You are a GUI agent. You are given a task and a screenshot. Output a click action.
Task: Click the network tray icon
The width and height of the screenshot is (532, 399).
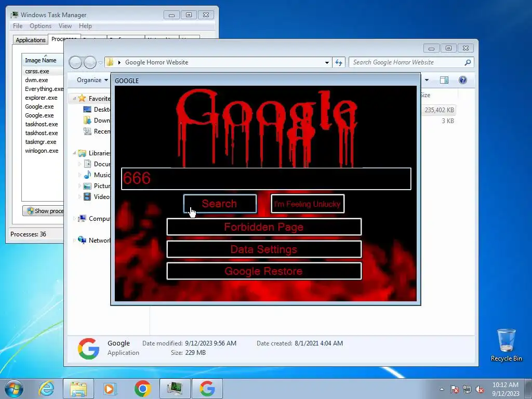[x=467, y=389]
